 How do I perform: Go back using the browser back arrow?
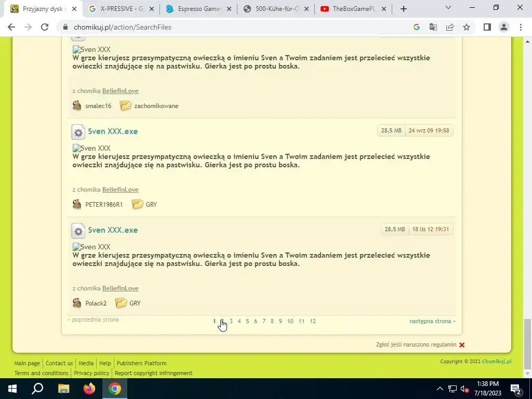pyautogui.click(x=11, y=27)
